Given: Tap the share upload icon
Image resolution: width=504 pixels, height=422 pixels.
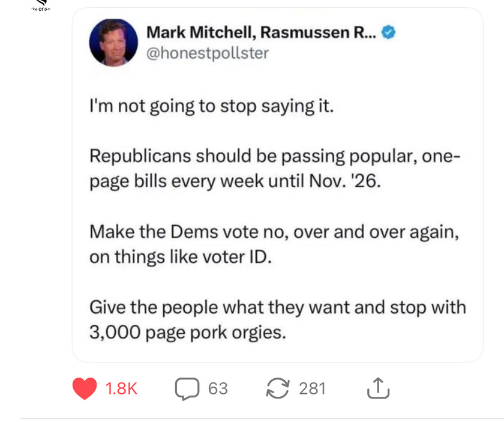Looking at the screenshot, I should tap(379, 389).
